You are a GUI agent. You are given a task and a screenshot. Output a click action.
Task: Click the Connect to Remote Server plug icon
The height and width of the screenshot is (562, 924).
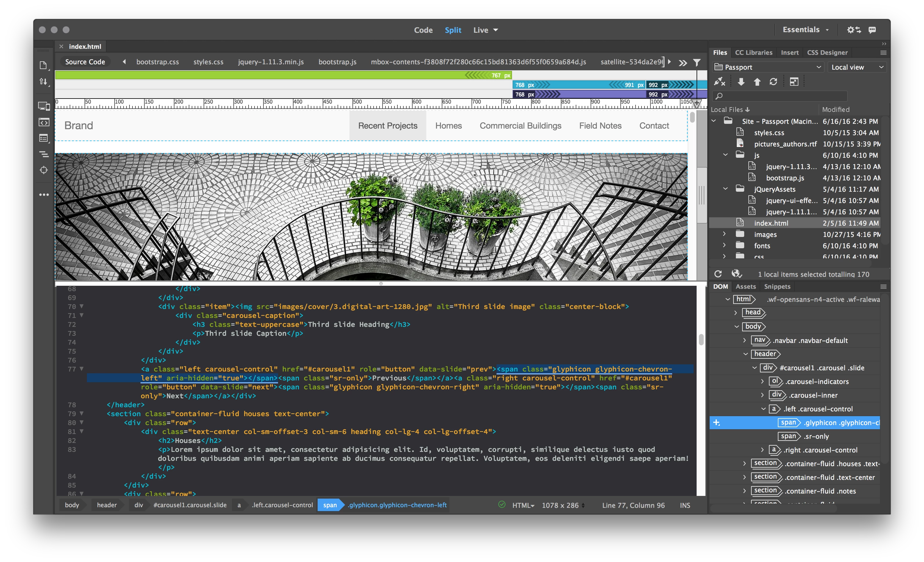pyautogui.click(x=719, y=82)
